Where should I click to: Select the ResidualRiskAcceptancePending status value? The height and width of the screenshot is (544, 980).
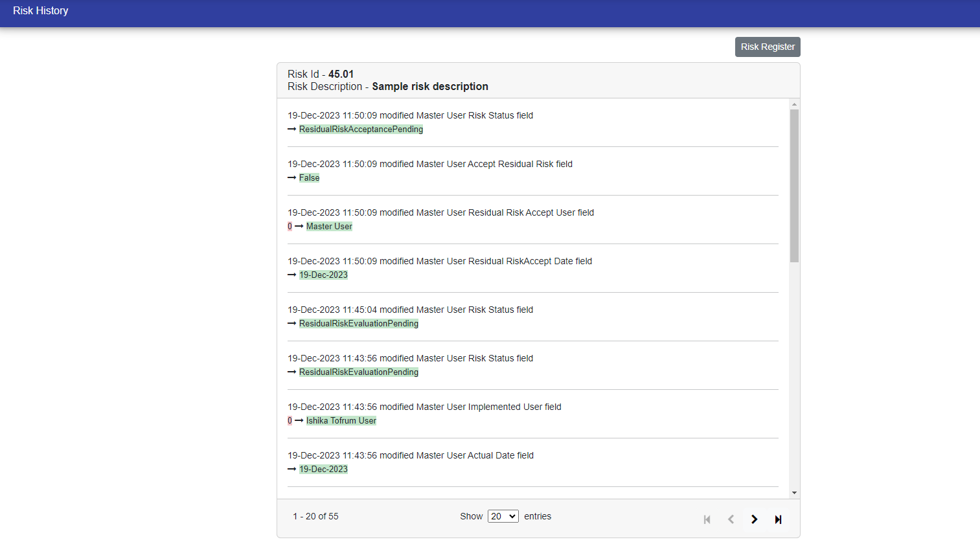click(361, 130)
